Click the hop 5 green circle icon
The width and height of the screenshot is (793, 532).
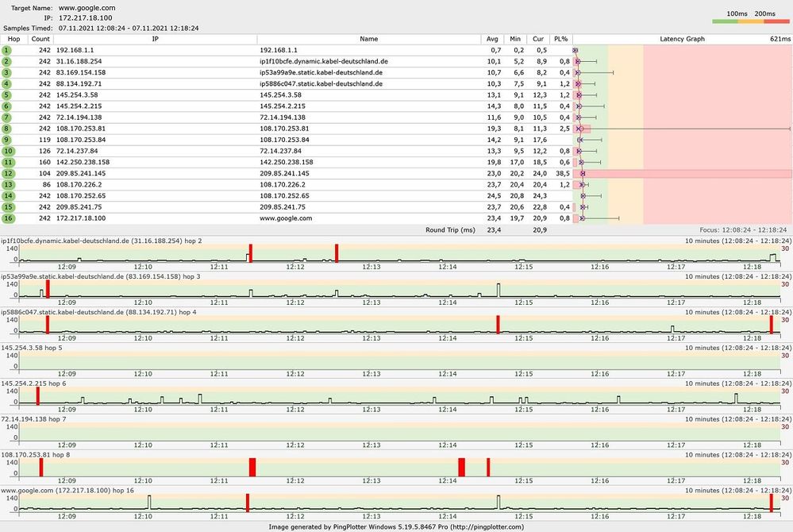[6, 95]
